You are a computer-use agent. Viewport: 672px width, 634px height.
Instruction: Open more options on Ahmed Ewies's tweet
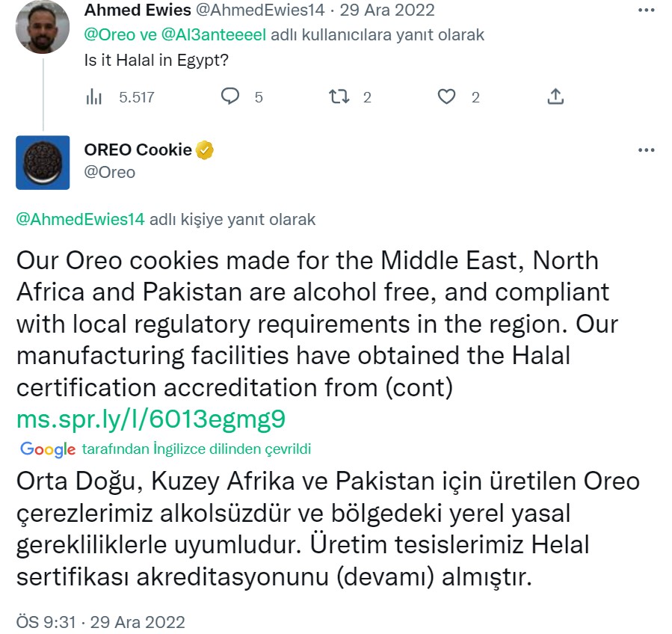click(x=646, y=10)
